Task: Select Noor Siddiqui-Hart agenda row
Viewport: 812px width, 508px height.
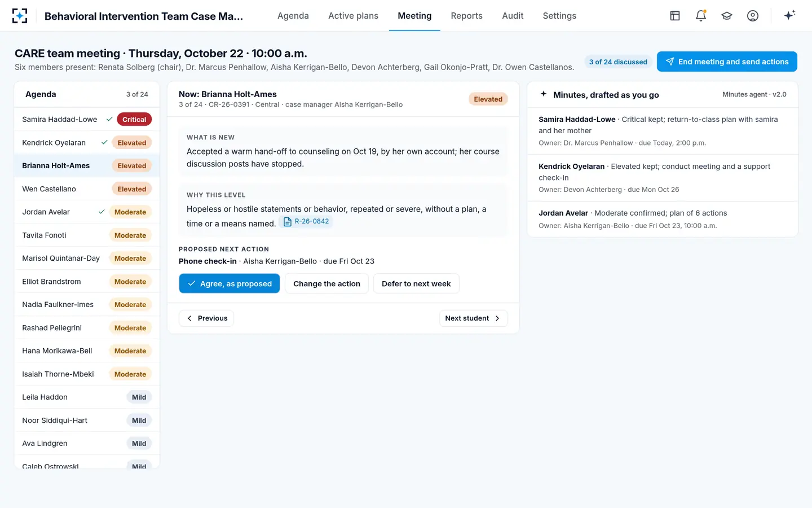Action: coord(87,420)
